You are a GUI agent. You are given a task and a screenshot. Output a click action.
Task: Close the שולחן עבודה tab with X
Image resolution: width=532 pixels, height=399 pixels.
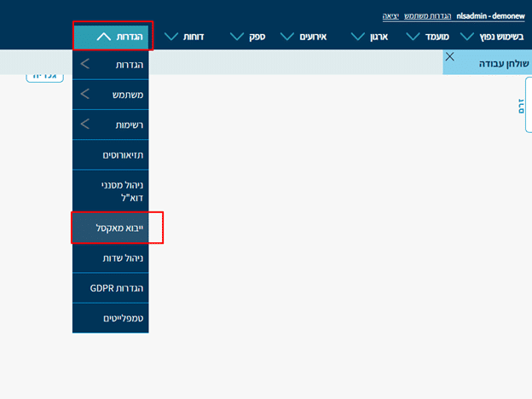[x=450, y=56]
